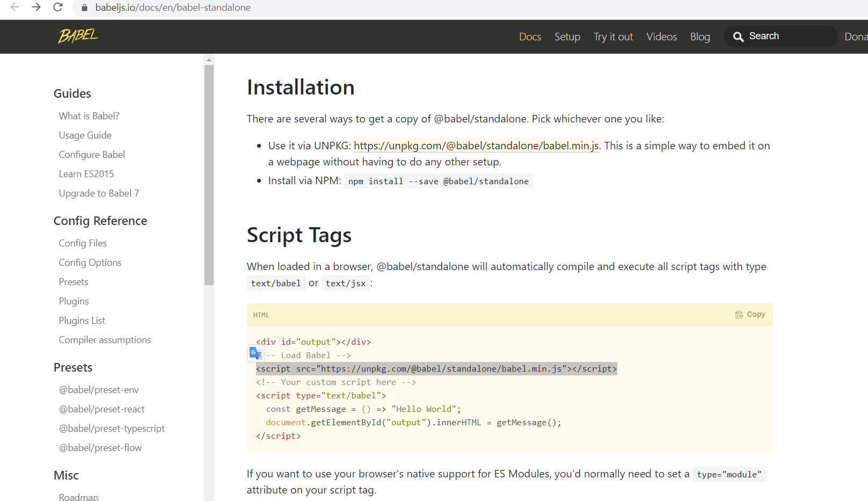Open the unpkg babel.min.js link
Viewport: 868px width, 501px height.
(477, 146)
